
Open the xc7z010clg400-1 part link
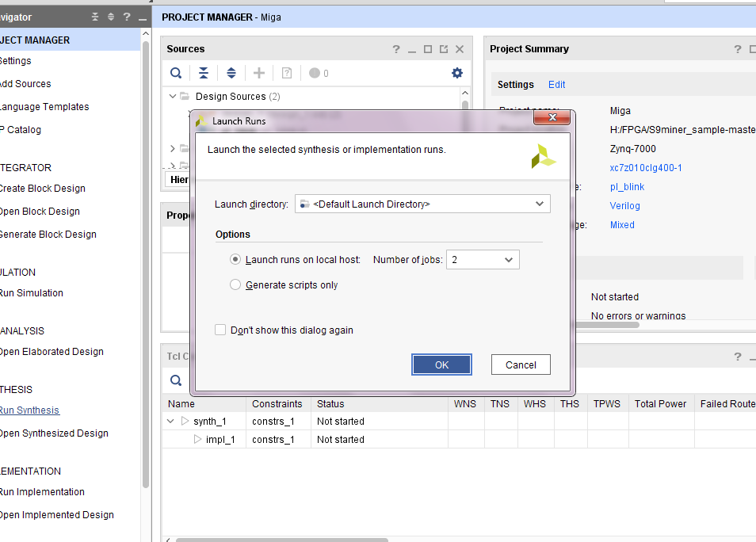[x=646, y=168]
